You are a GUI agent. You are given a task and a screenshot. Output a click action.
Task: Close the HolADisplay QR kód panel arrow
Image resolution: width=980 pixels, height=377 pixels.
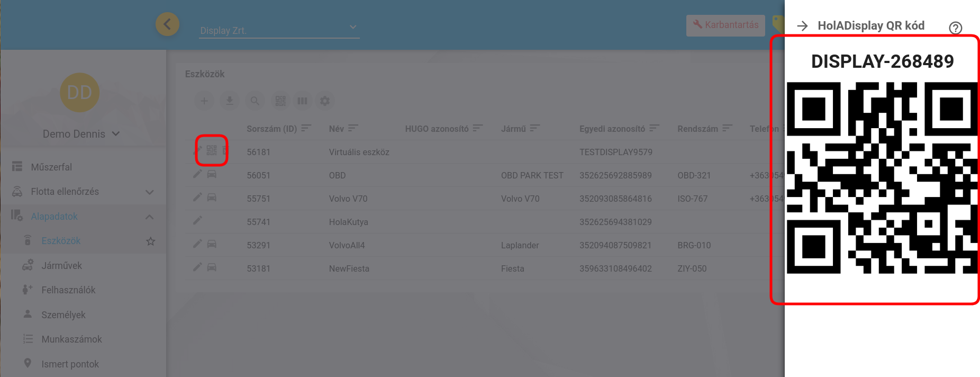pyautogui.click(x=802, y=26)
